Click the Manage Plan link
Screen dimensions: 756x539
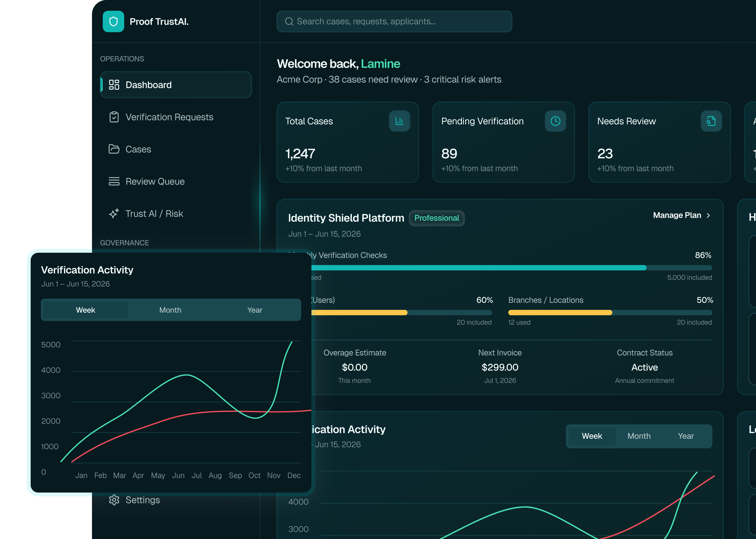[x=682, y=215]
